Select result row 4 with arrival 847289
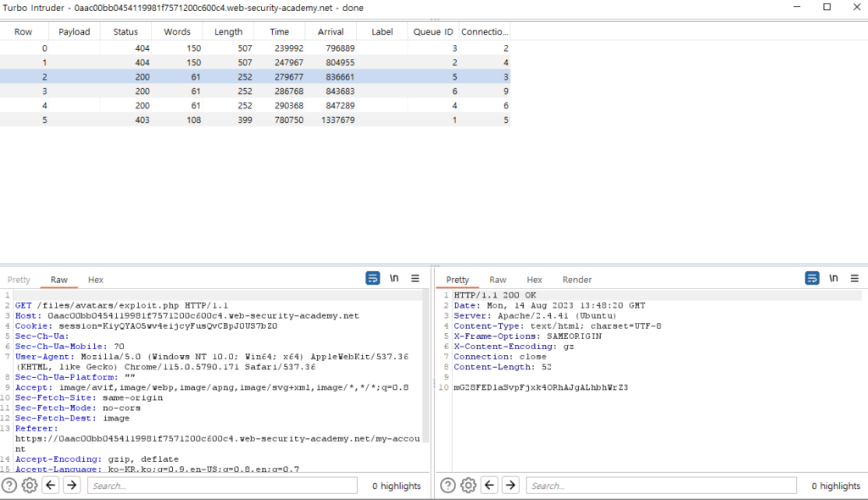This screenshot has height=500, width=868. pyautogui.click(x=254, y=105)
